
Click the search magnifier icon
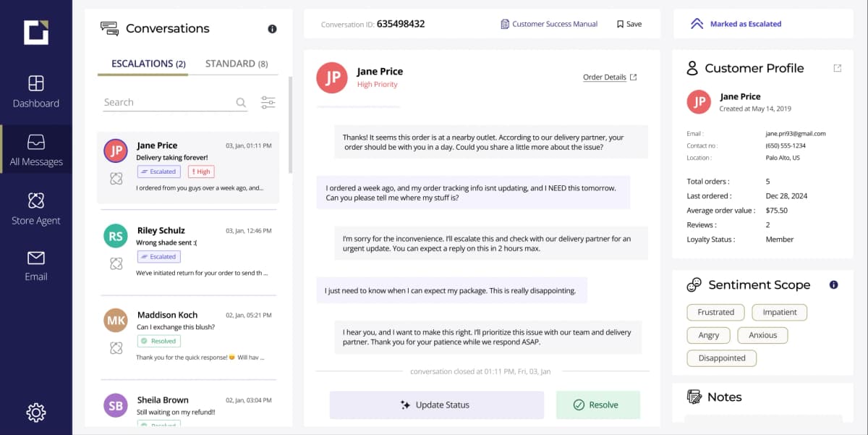(241, 103)
